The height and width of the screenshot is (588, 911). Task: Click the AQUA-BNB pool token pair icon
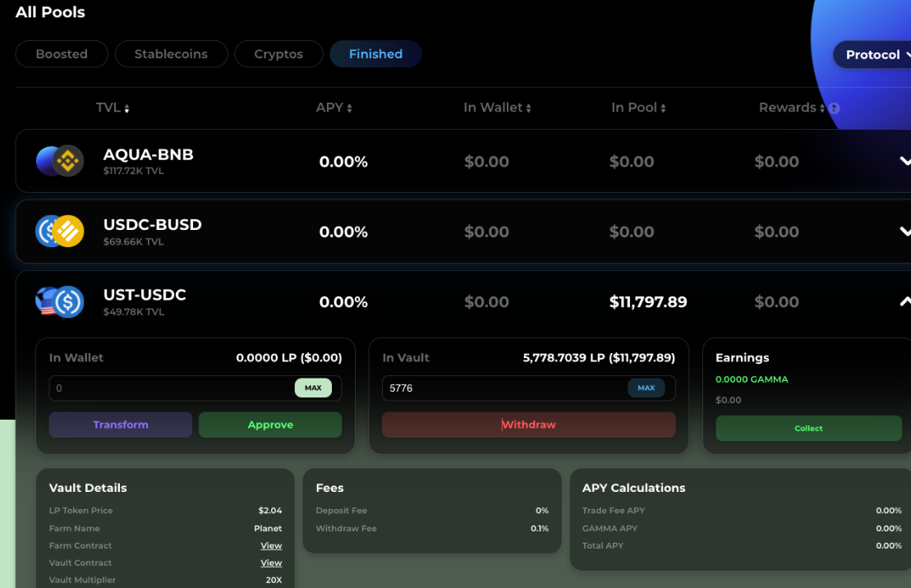[59, 161]
